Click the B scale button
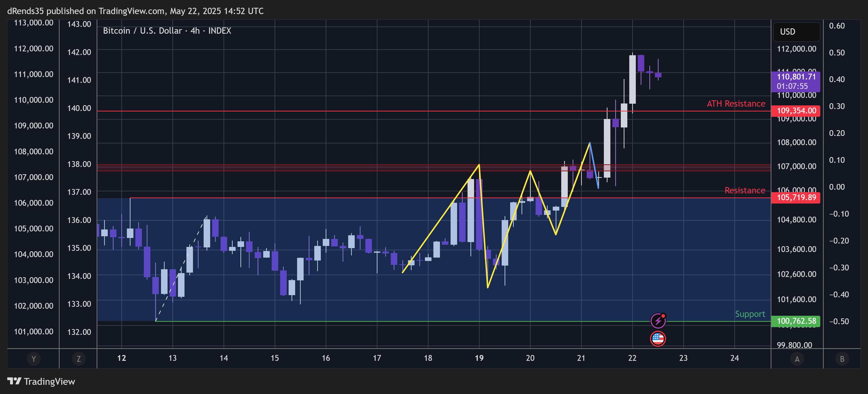This screenshot has height=394, width=868. coord(842,359)
